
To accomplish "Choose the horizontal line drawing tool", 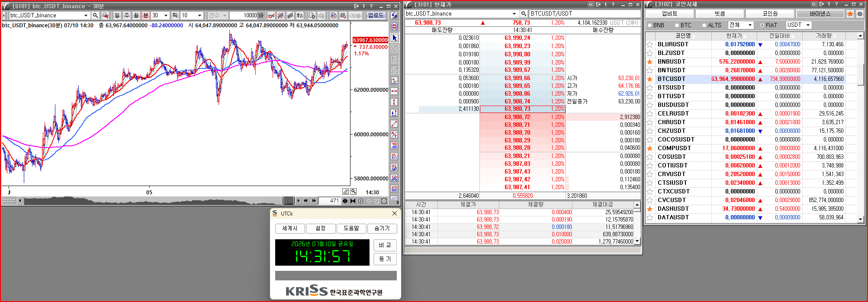I will tap(394, 91).
